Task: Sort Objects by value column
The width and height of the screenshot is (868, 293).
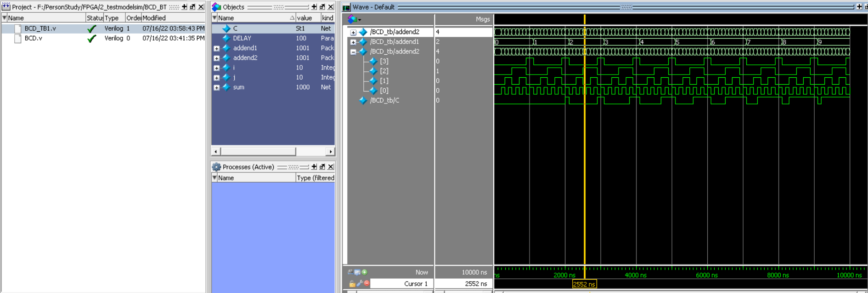Action: tap(308, 18)
